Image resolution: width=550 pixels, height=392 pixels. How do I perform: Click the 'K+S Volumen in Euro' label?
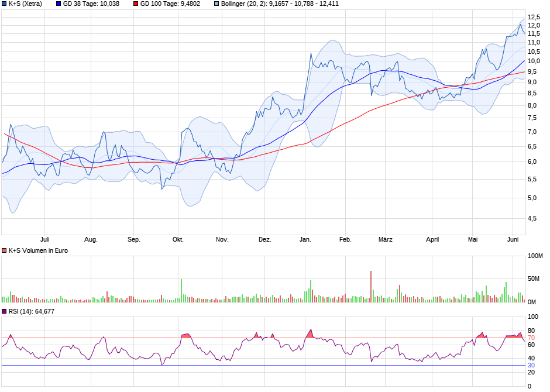coord(38,250)
